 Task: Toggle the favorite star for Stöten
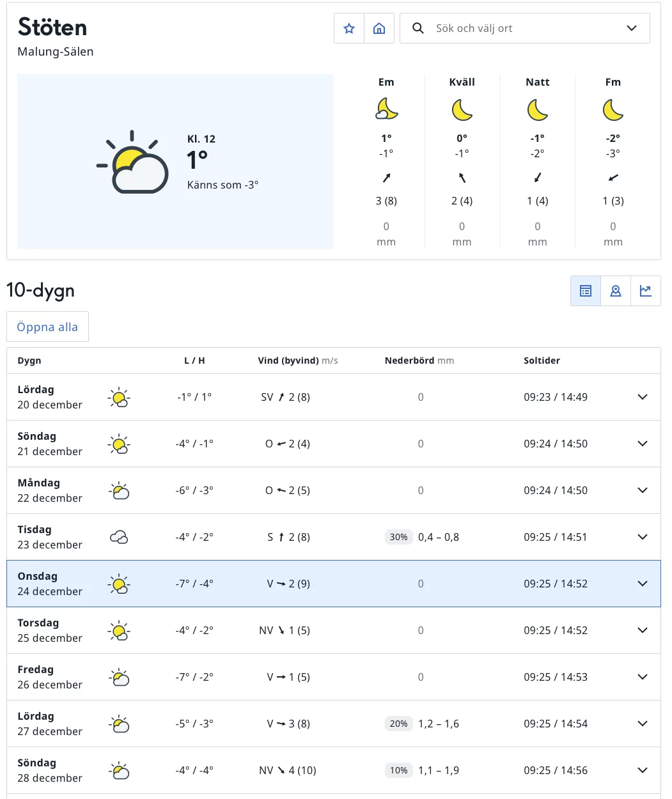click(x=348, y=27)
